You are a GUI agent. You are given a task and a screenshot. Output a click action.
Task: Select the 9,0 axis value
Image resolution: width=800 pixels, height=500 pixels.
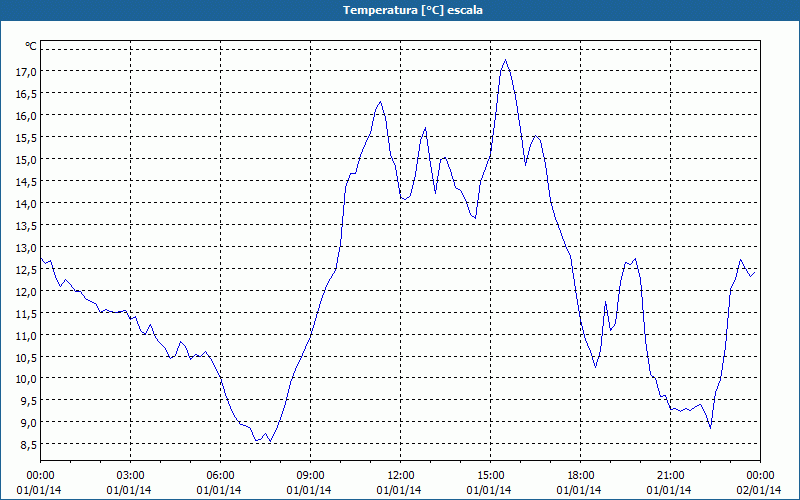(x=29, y=423)
